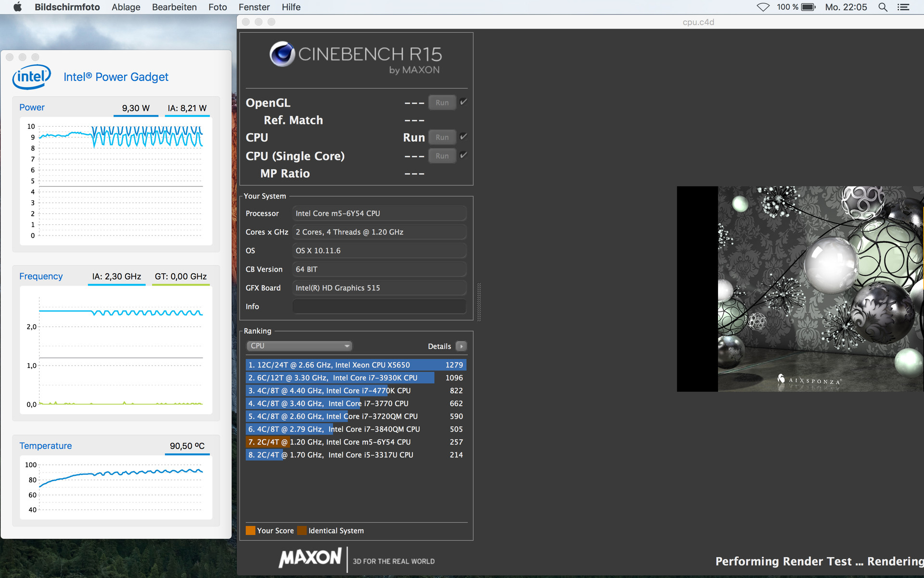Viewport: 924px width, 578px height.
Task: Toggle the CPU Single Core checkbox
Action: pyautogui.click(x=463, y=155)
